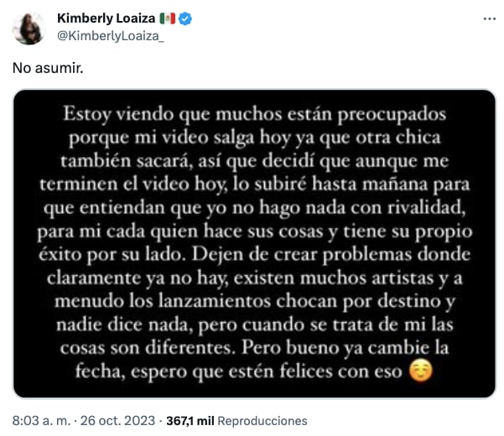
Task: Click the Mexican flag emoji beside name
Action: [x=167, y=18]
